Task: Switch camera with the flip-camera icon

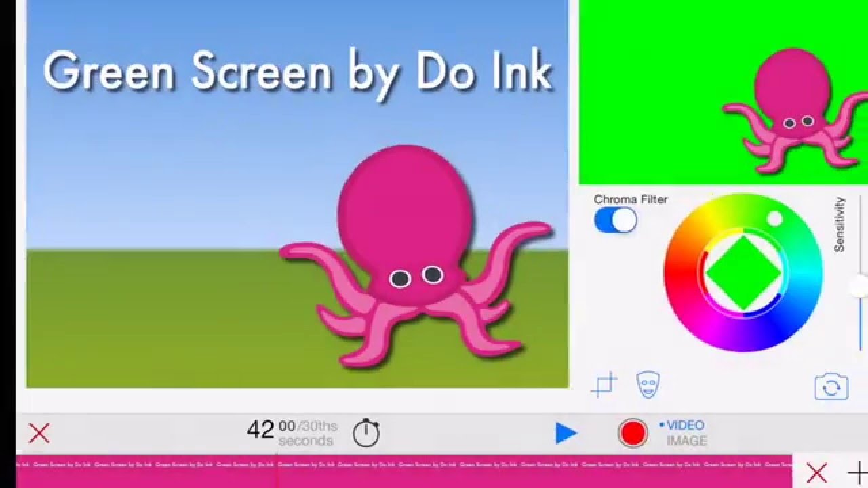Action: coord(831,387)
